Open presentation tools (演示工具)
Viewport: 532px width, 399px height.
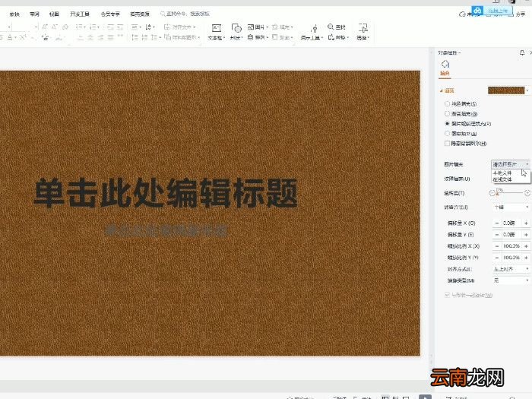312,32
